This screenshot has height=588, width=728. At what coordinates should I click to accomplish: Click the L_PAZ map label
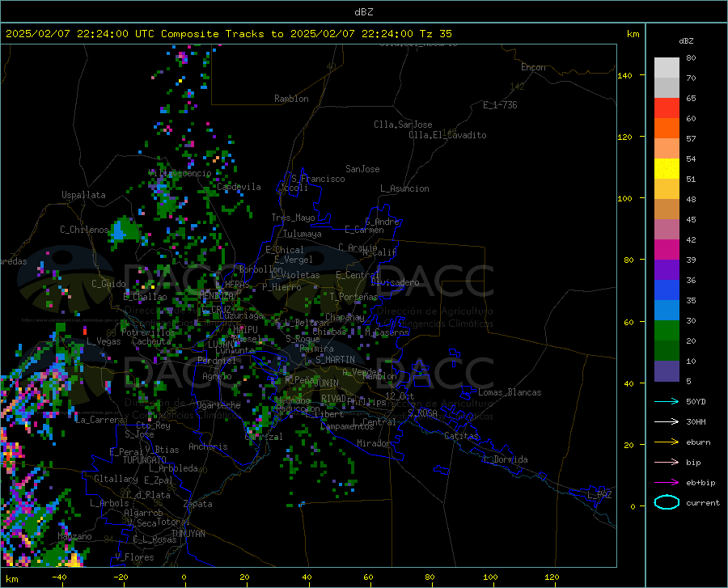599,495
